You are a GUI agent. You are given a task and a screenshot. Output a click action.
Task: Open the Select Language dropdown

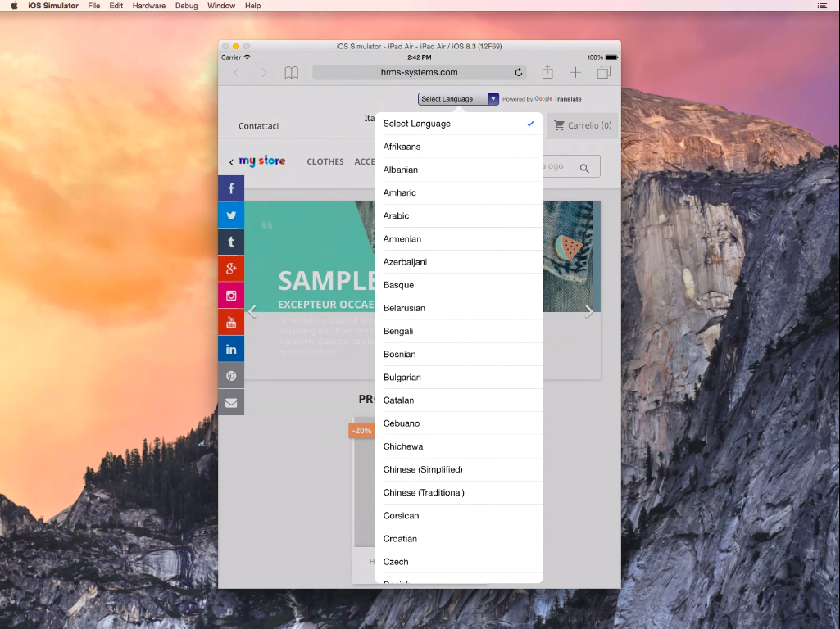click(x=459, y=99)
